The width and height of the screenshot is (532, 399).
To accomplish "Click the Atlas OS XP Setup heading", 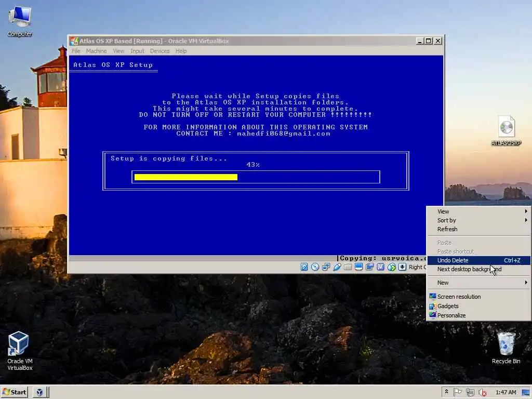I will point(113,65).
